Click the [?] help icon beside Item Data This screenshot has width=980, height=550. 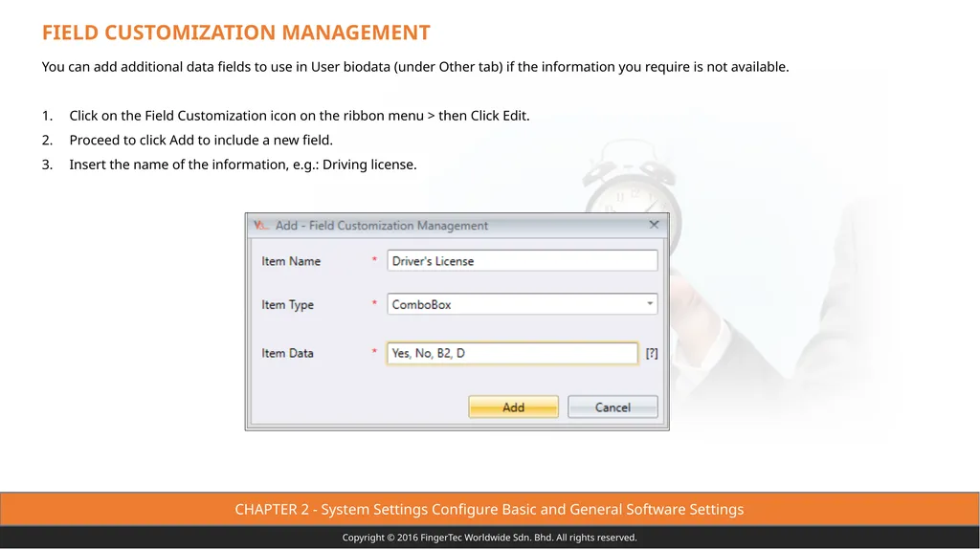pyautogui.click(x=651, y=353)
